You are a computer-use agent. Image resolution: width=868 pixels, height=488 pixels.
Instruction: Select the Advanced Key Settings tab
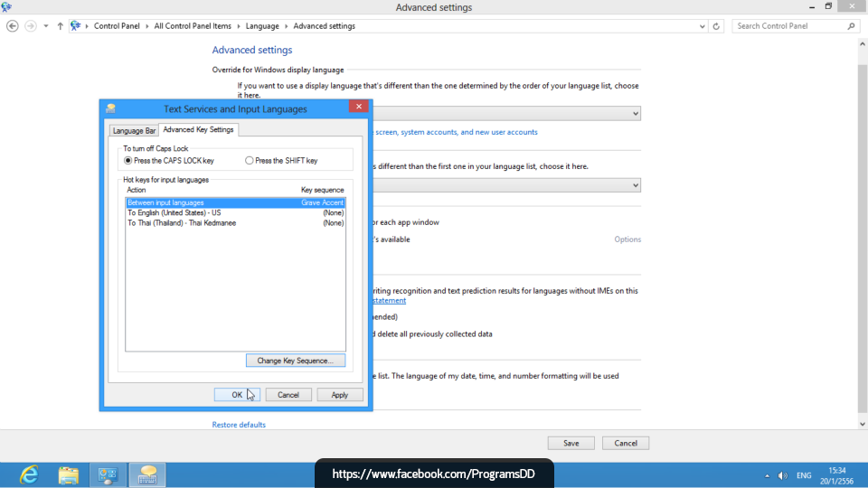(x=198, y=130)
